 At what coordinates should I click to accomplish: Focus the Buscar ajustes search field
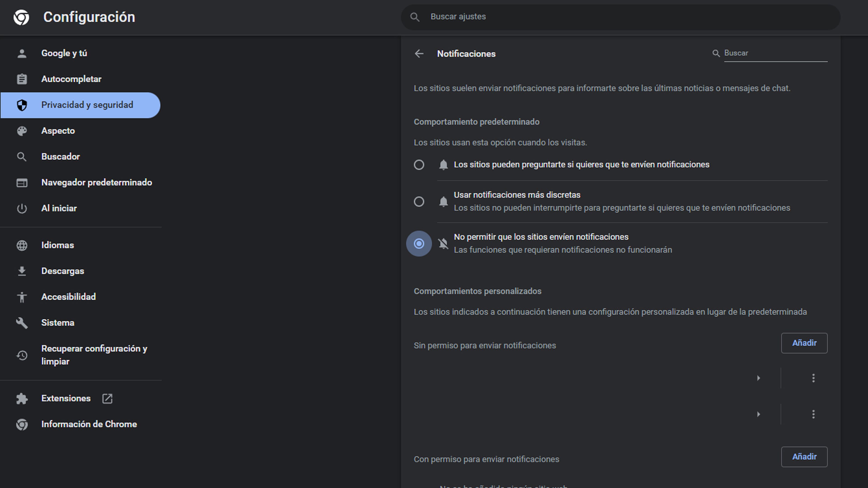tap(620, 17)
